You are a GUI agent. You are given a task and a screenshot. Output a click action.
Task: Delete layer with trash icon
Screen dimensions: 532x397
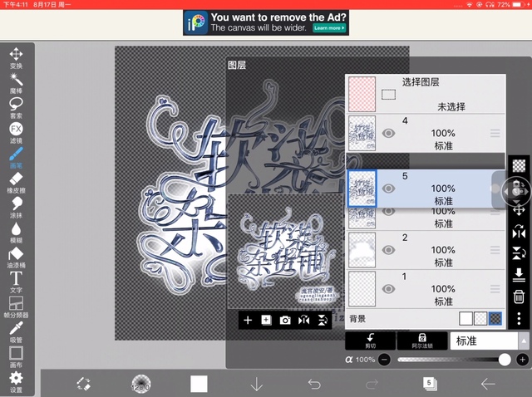(x=519, y=297)
